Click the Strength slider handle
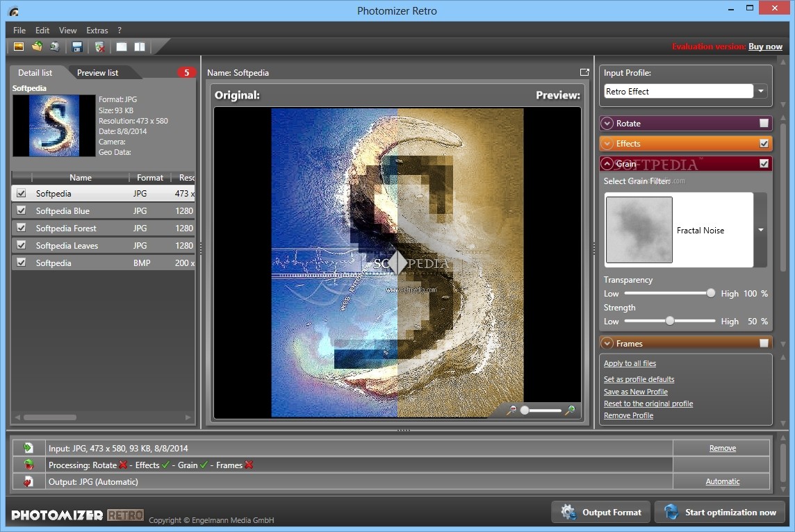 pyautogui.click(x=670, y=321)
